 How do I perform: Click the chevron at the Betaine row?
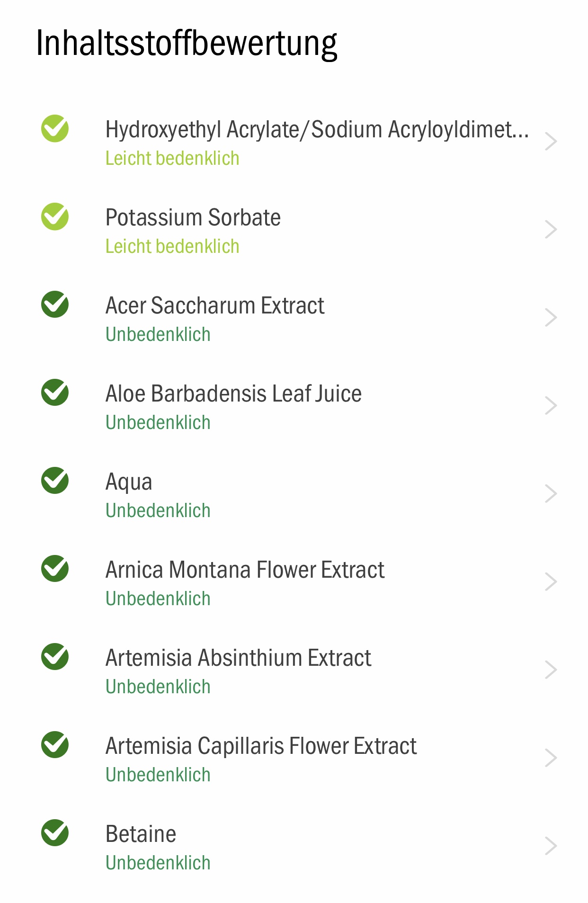[551, 846]
